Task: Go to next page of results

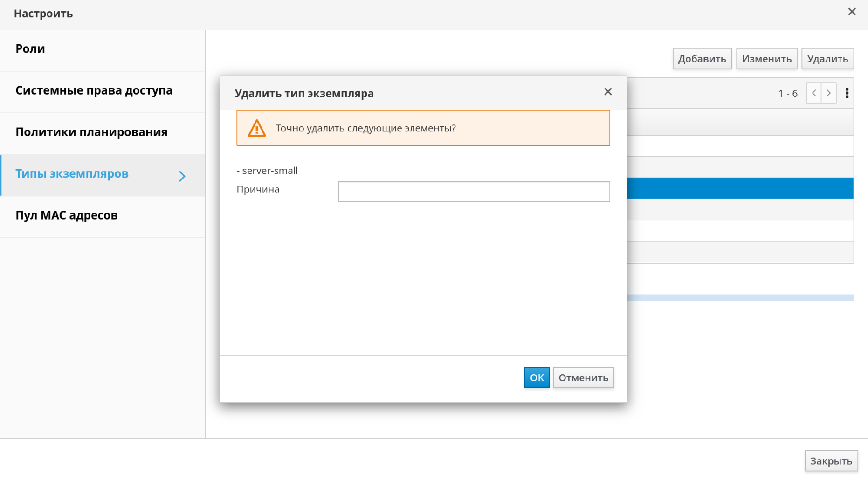Action: tap(828, 93)
